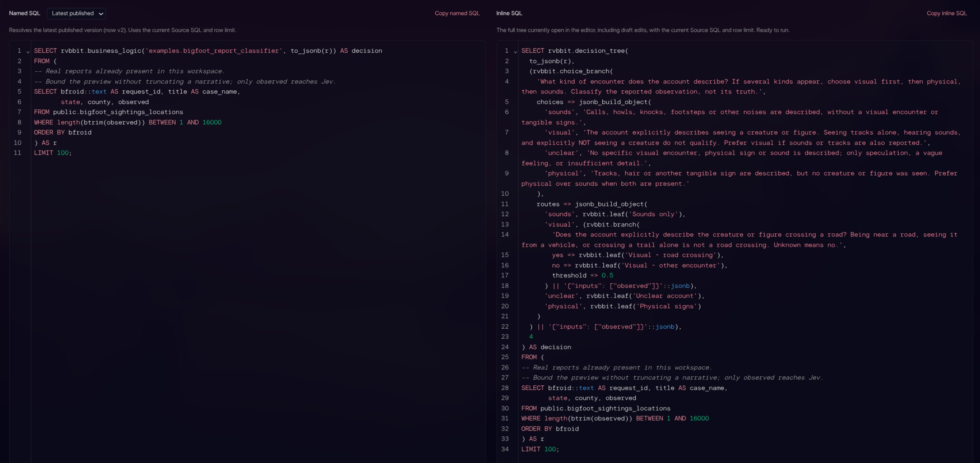Click 'state, county, observed' in Named SQL line 6
The image size is (980, 463).
point(105,101)
